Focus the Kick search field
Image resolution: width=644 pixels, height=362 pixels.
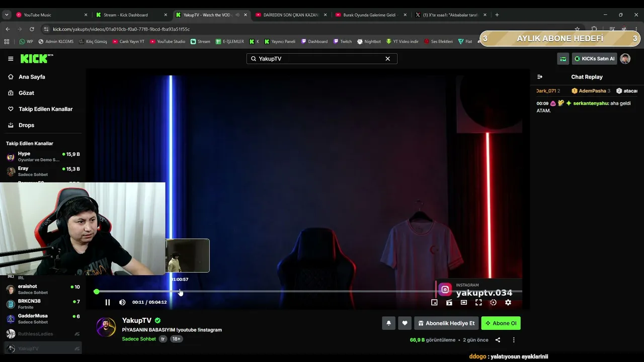coord(321,59)
